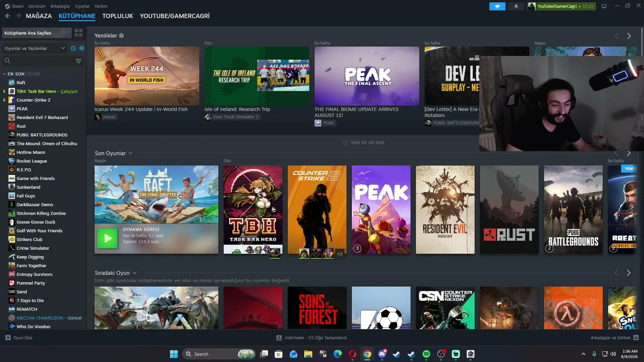Select the Counter-Strike 2 cover art
Image resolution: width=644 pixels, height=362 pixels.
click(x=317, y=210)
